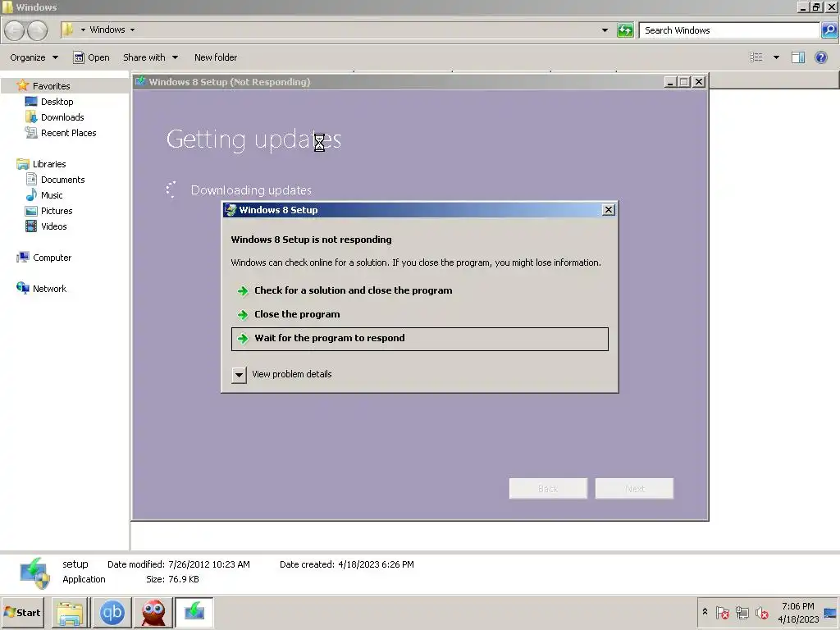Viewport: 840px width, 630px height.
Task: Click the Start button
Action: 23,612
